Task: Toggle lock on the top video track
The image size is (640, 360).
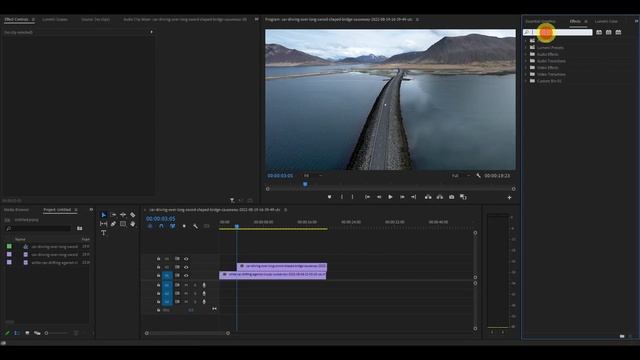Action: (x=158, y=259)
